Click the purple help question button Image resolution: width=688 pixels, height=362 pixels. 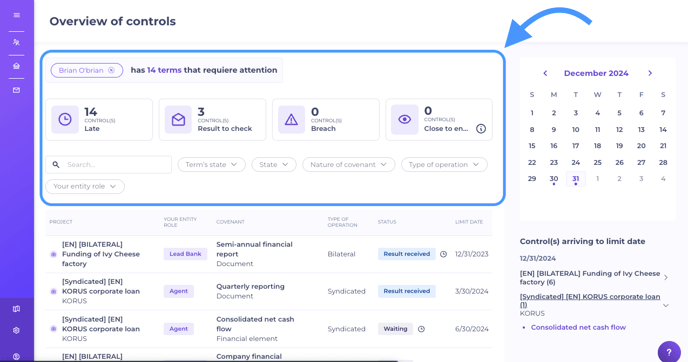pos(669,352)
